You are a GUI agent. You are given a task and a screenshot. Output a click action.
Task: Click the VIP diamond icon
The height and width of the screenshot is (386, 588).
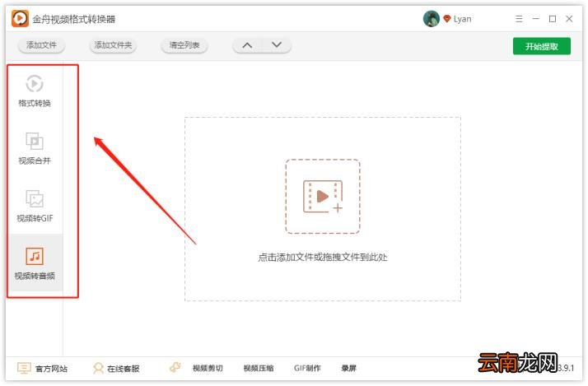[446, 18]
